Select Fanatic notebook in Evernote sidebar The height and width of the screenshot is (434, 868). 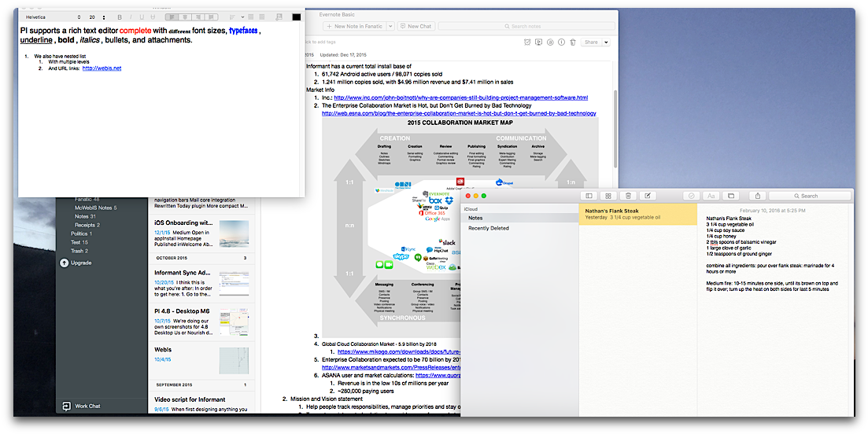87,199
